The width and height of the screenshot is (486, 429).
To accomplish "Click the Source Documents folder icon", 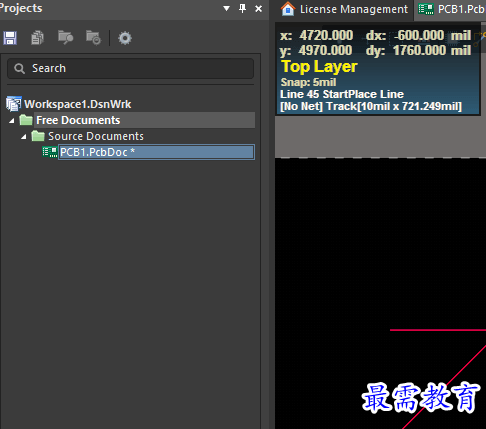I will pos(38,136).
